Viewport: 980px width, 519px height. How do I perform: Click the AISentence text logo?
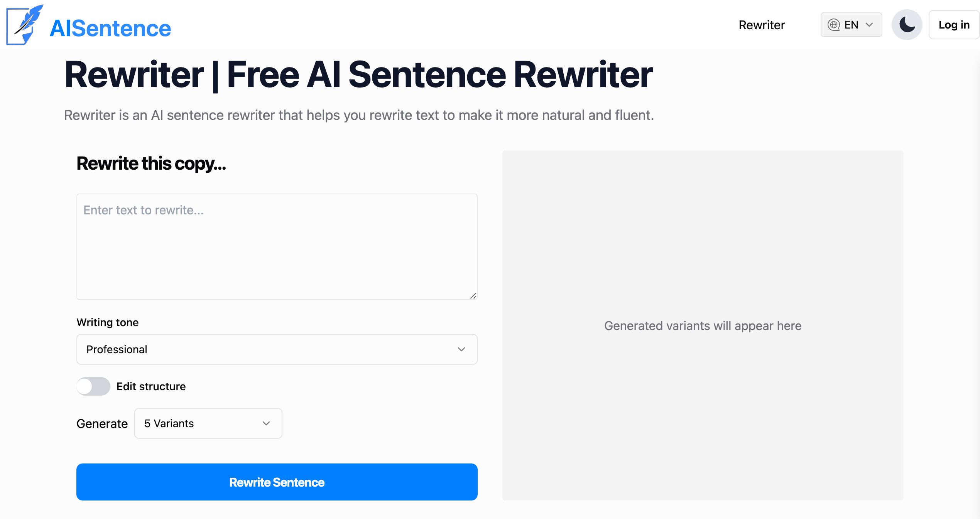click(x=110, y=27)
